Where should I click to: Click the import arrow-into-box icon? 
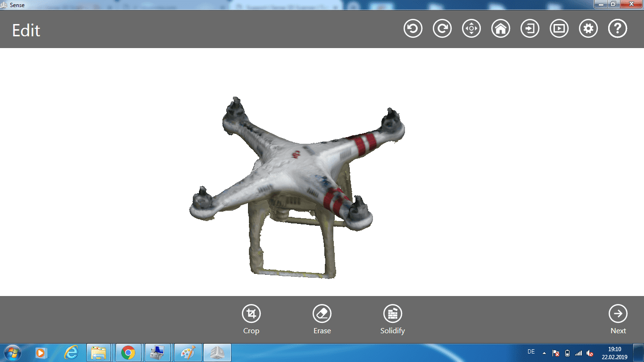coord(530,29)
